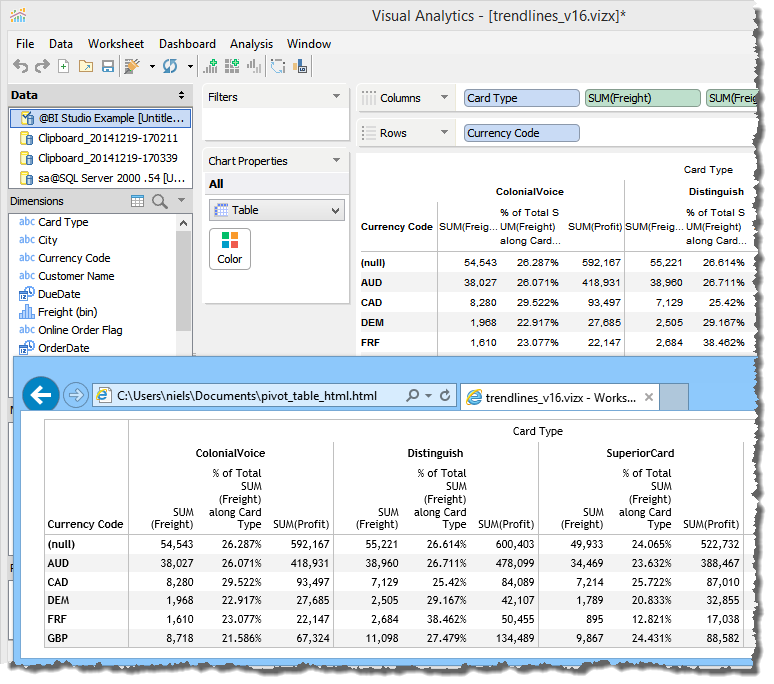Click the blue refresh data icon

170,67
